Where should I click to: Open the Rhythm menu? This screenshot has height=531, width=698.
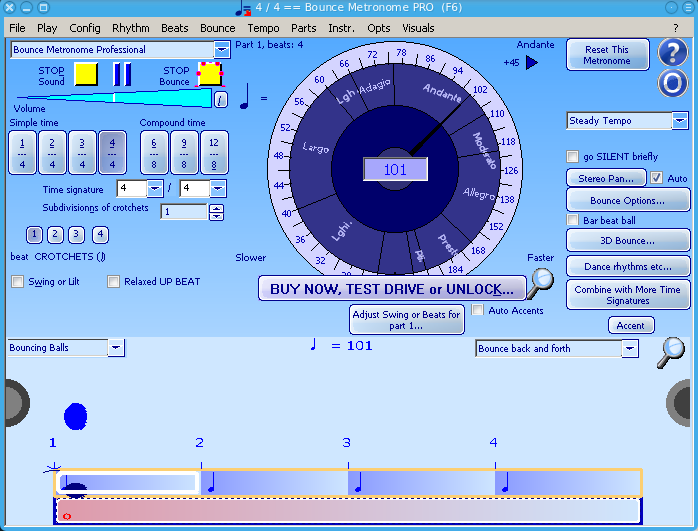[x=130, y=28]
